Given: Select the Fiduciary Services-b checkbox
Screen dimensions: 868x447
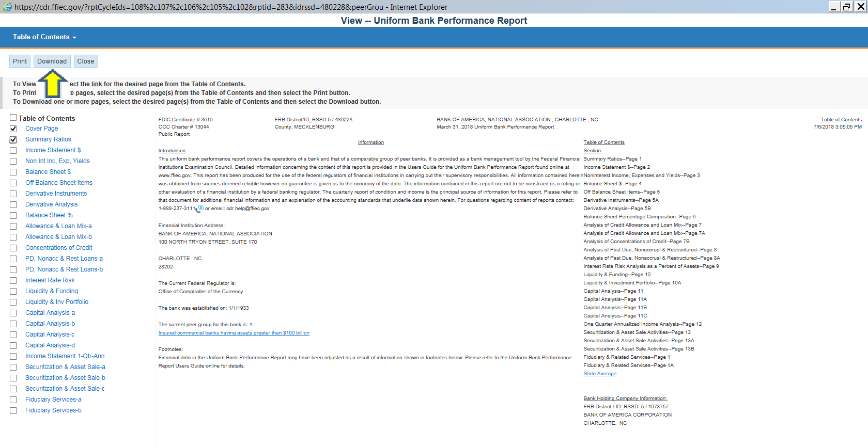Looking at the screenshot, I should point(13,410).
